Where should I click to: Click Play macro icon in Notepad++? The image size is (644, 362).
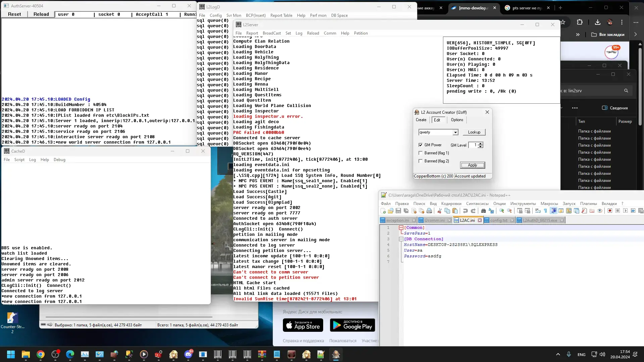(625, 211)
